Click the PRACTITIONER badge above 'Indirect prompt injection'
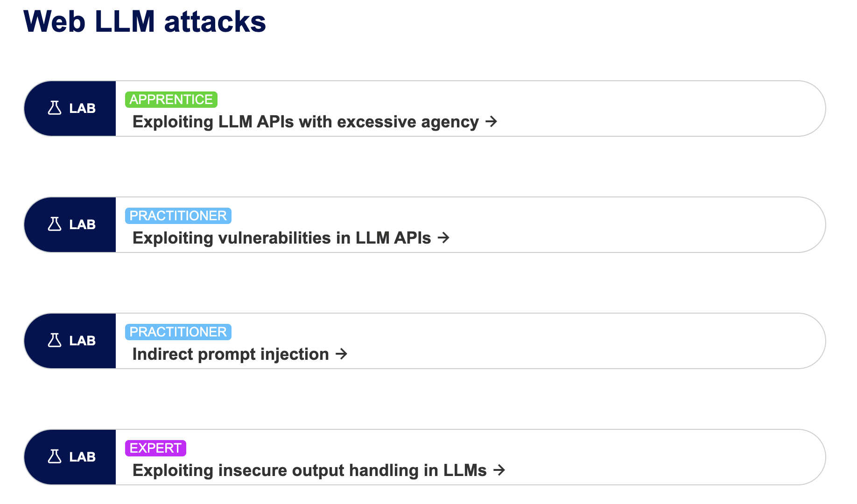This screenshot has height=504, width=857. pos(178,332)
